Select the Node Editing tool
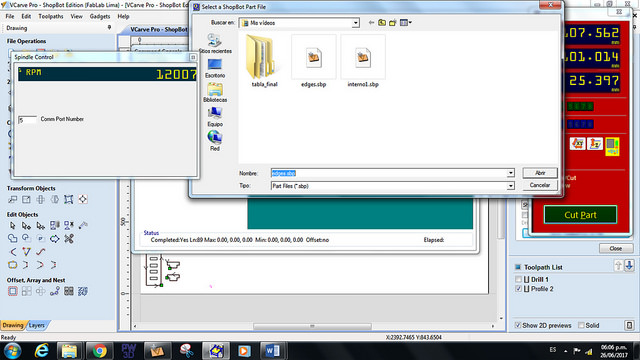This screenshot has height=360, width=640. (27, 225)
